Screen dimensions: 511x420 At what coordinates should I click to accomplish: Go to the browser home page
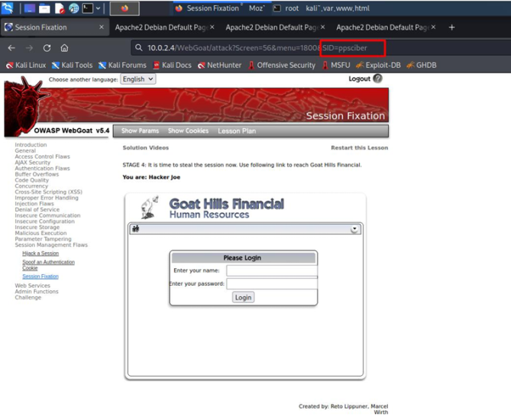[64, 47]
